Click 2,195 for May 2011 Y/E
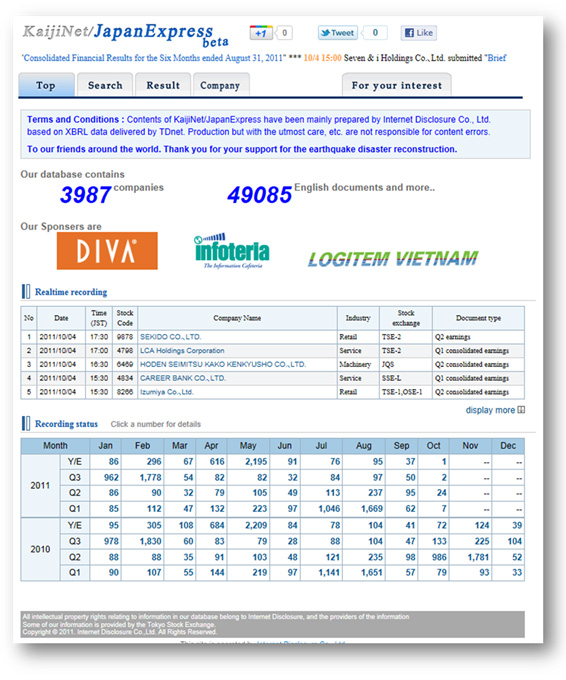The image size is (566, 680). 256,461
